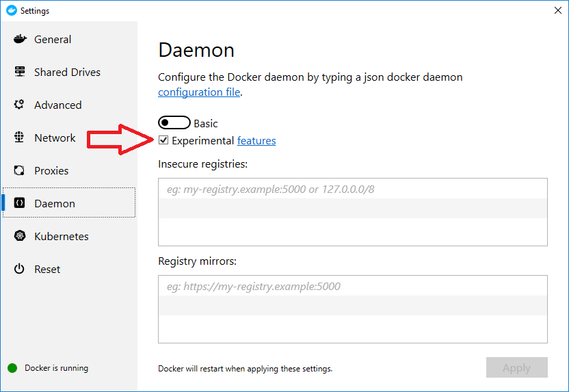
Task: Click the Daemon braces icon
Action: pyautogui.click(x=19, y=203)
